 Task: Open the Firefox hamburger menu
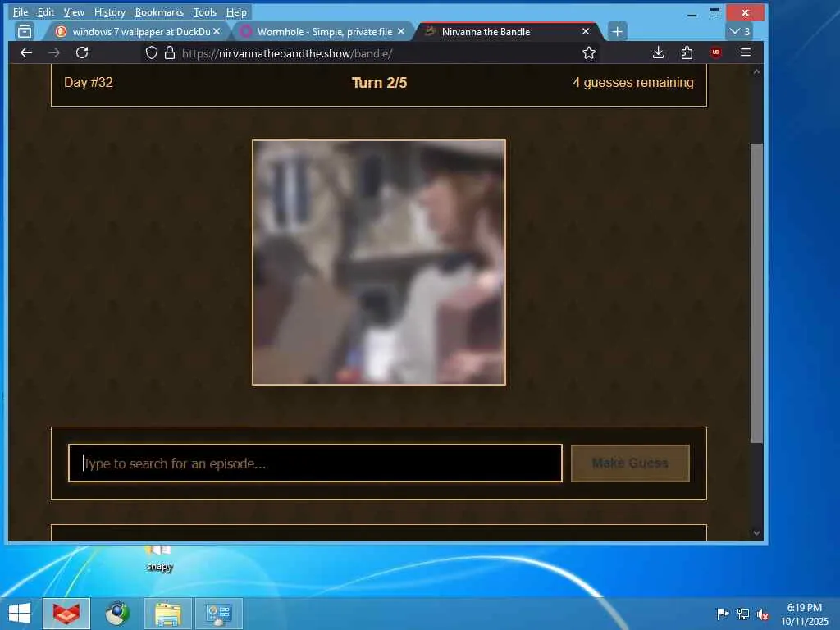[745, 52]
